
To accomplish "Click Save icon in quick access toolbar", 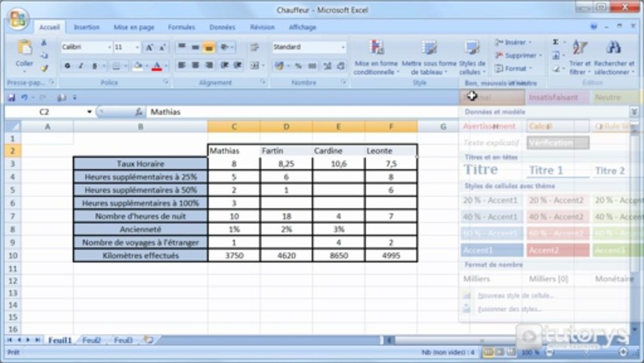I will (x=11, y=98).
